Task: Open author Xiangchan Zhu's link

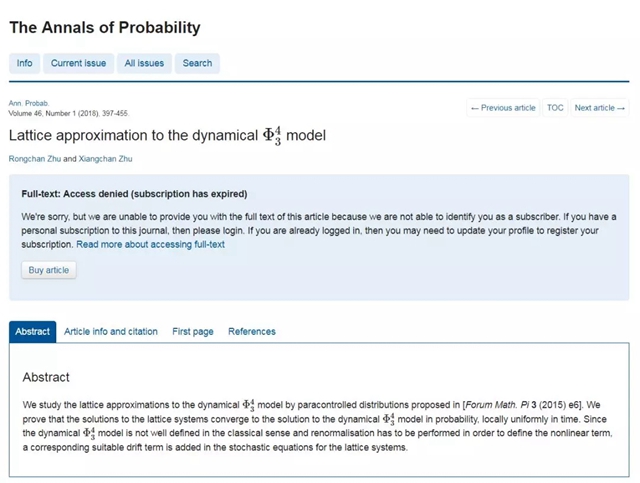Action: (x=105, y=159)
